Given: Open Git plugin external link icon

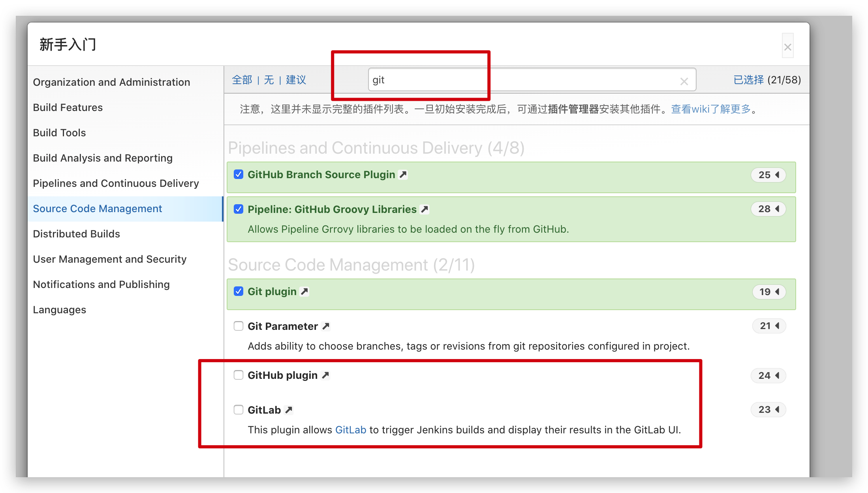Looking at the screenshot, I should click(x=304, y=292).
